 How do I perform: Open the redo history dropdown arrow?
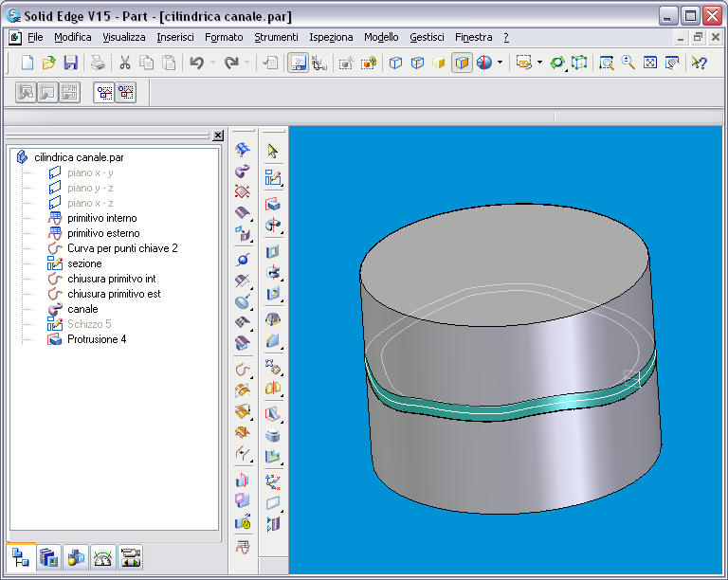point(246,63)
